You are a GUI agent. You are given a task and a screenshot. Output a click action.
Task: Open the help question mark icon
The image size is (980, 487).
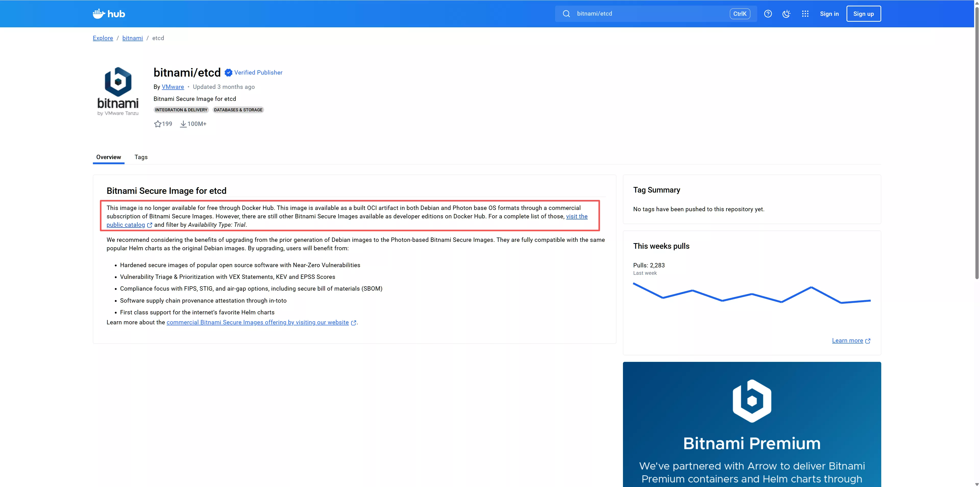point(768,13)
